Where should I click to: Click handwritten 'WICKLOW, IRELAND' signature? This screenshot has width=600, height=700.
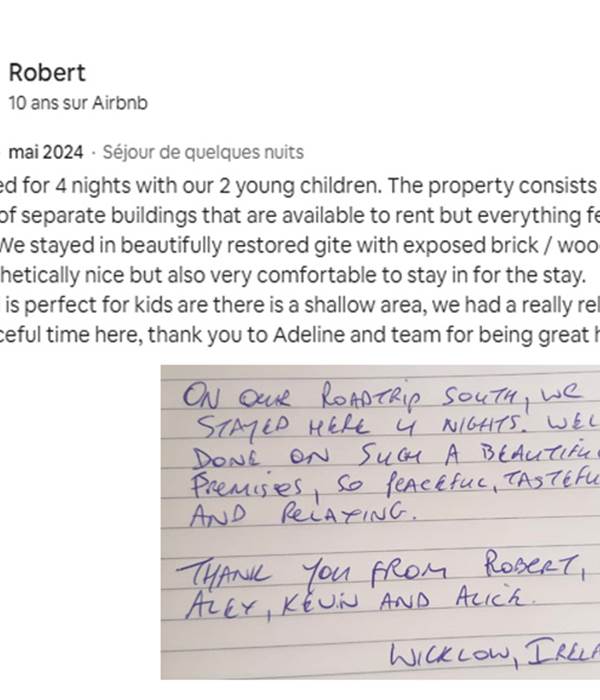point(495,654)
